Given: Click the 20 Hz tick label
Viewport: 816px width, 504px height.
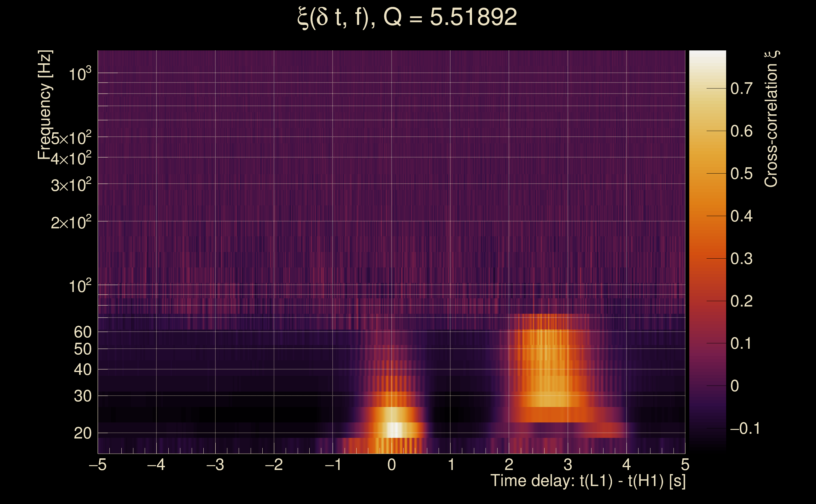Looking at the screenshot, I should [82, 433].
